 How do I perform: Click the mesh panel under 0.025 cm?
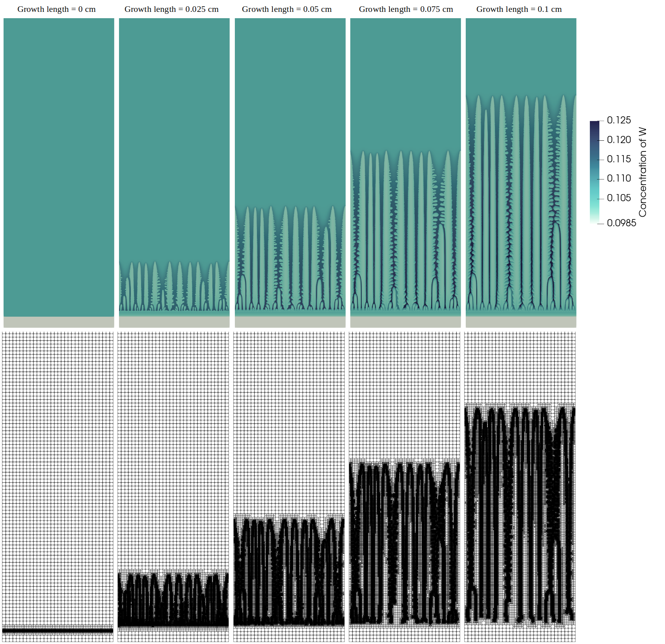coord(173,487)
